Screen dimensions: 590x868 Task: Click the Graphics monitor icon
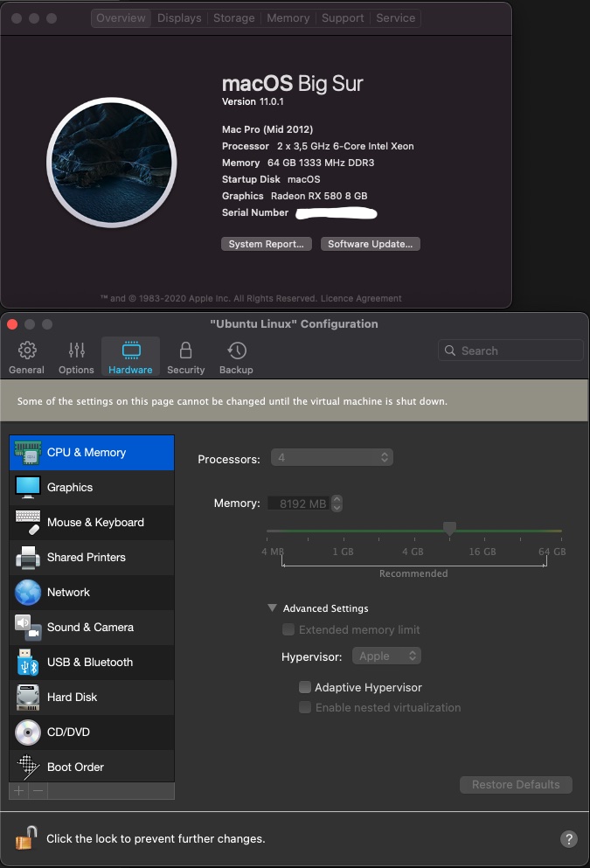[28, 487]
